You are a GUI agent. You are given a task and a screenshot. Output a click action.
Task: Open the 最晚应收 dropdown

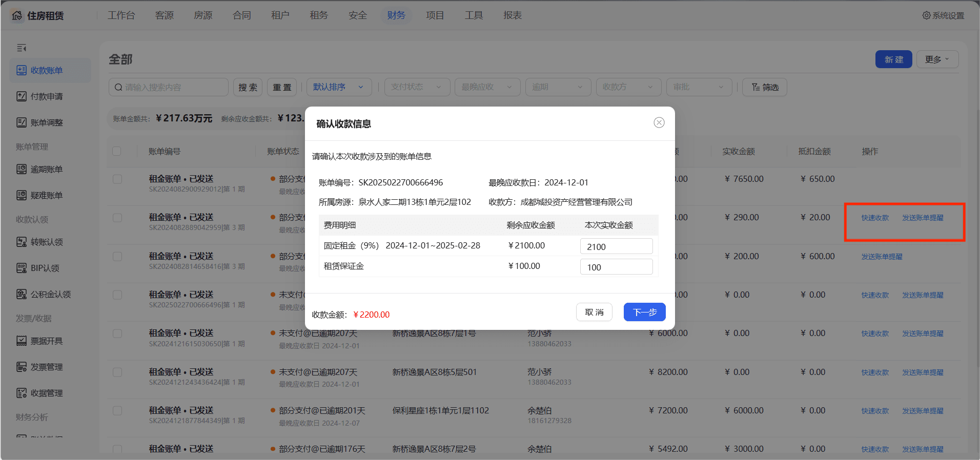(x=487, y=87)
